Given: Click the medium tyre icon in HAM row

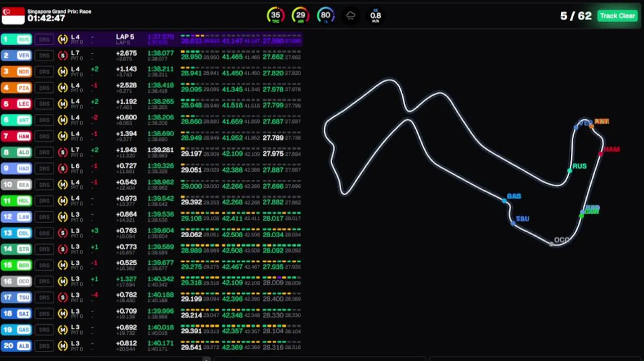Looking at the screenshot, I should 63,136.
